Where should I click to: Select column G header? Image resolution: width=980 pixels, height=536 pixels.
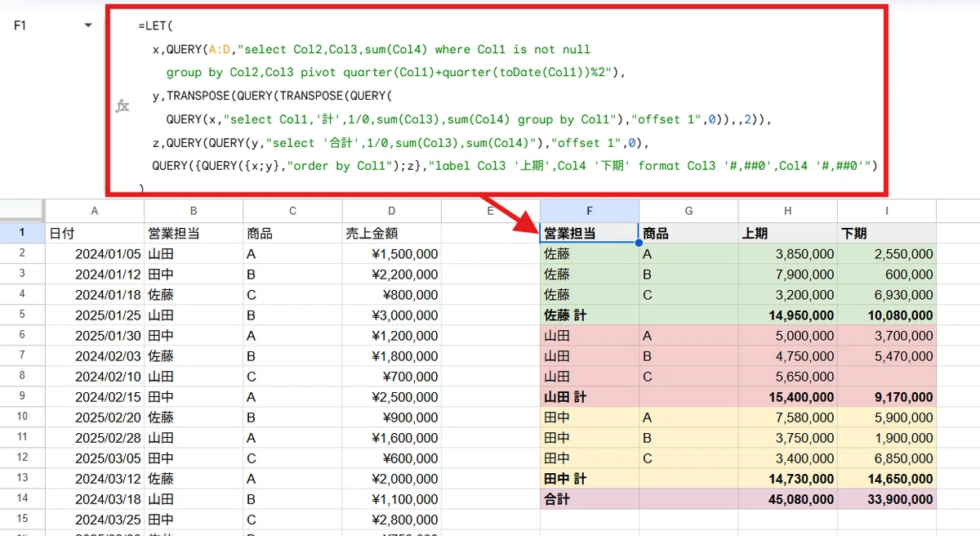[x=688, y=211]
